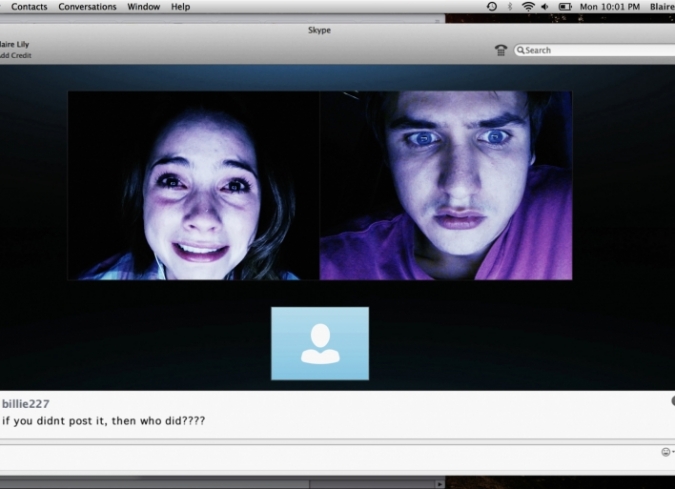Select the purple-shirt guy's video feed
675x489 pixels.
[446, 186]
